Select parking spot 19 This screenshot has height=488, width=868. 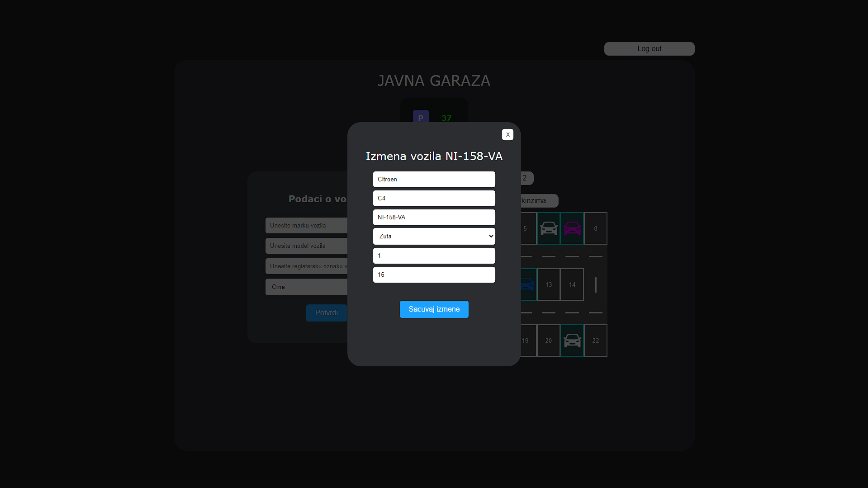[x=528, y=341]
